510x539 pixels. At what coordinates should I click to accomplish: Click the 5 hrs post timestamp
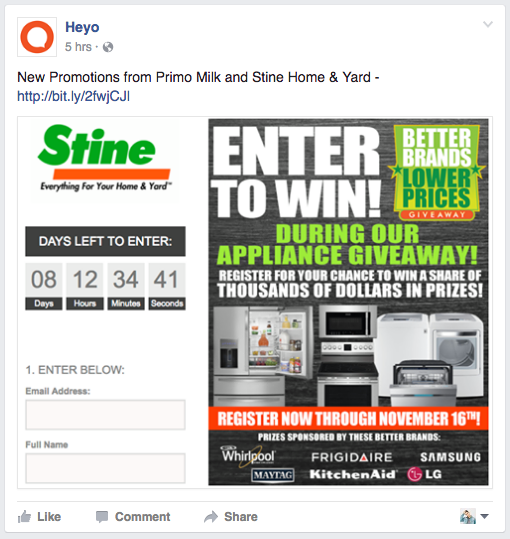pyautogui.click(x=78, y=47)
